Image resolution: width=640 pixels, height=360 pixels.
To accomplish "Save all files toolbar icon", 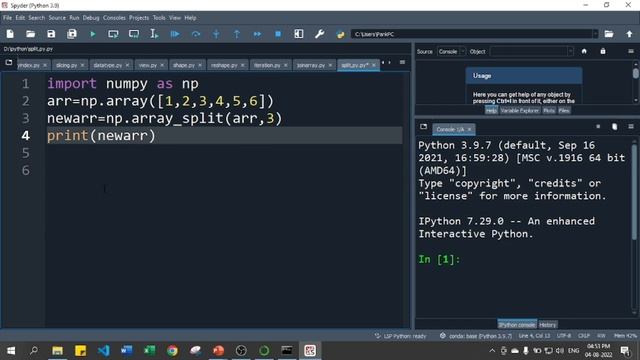I will tap(72, 34).
